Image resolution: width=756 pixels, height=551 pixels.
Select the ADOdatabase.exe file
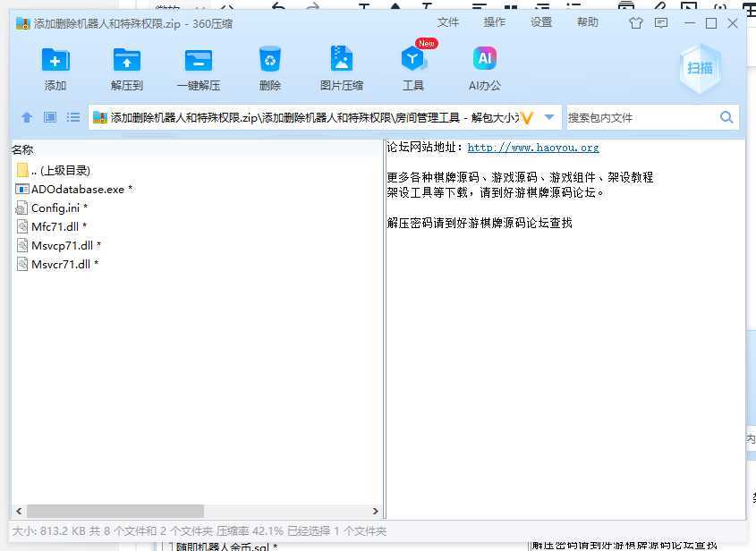click(77, 189)
